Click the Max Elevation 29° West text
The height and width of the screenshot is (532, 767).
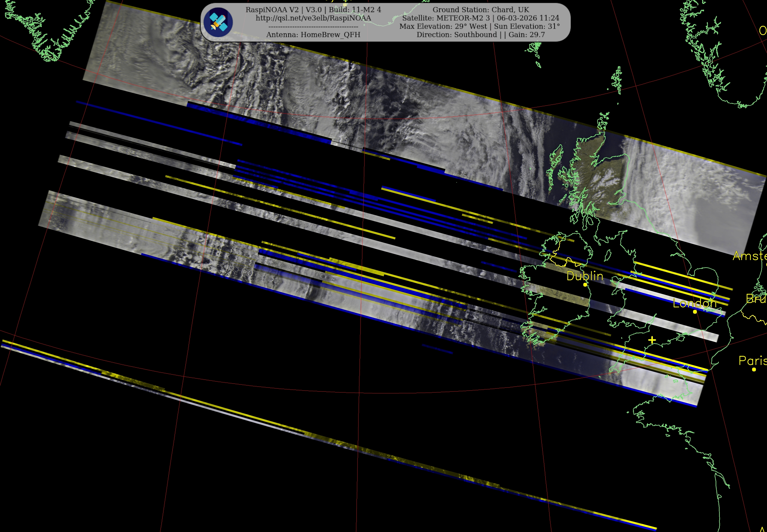443,26
